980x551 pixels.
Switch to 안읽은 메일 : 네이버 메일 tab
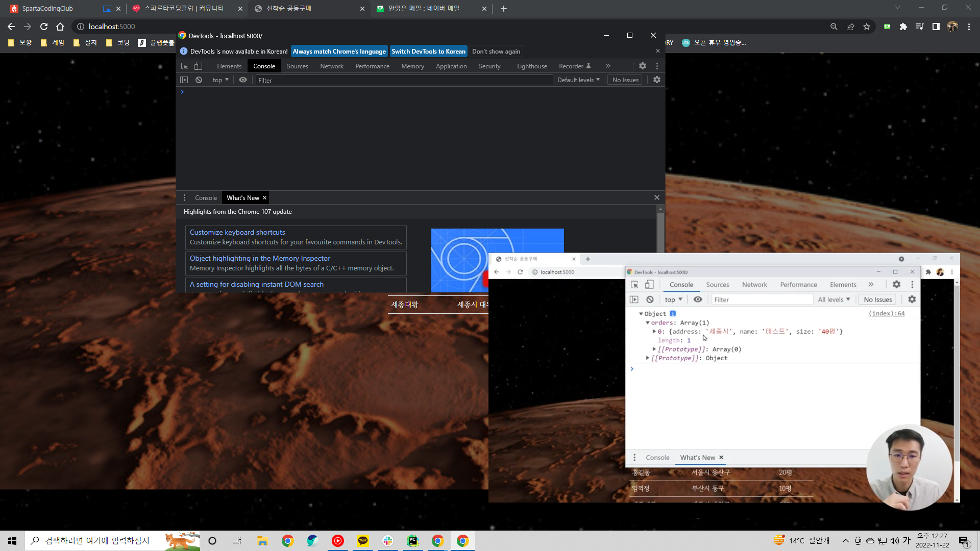coord(430,9)
